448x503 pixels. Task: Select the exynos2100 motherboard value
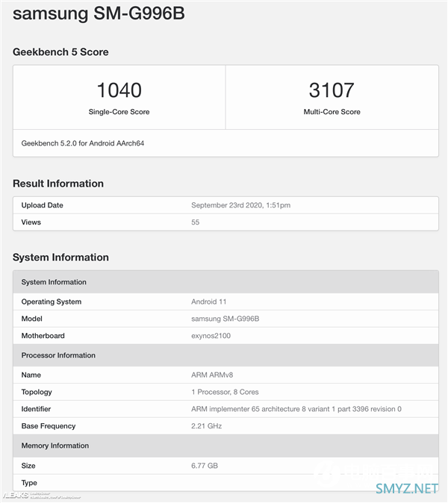(211, 336)
